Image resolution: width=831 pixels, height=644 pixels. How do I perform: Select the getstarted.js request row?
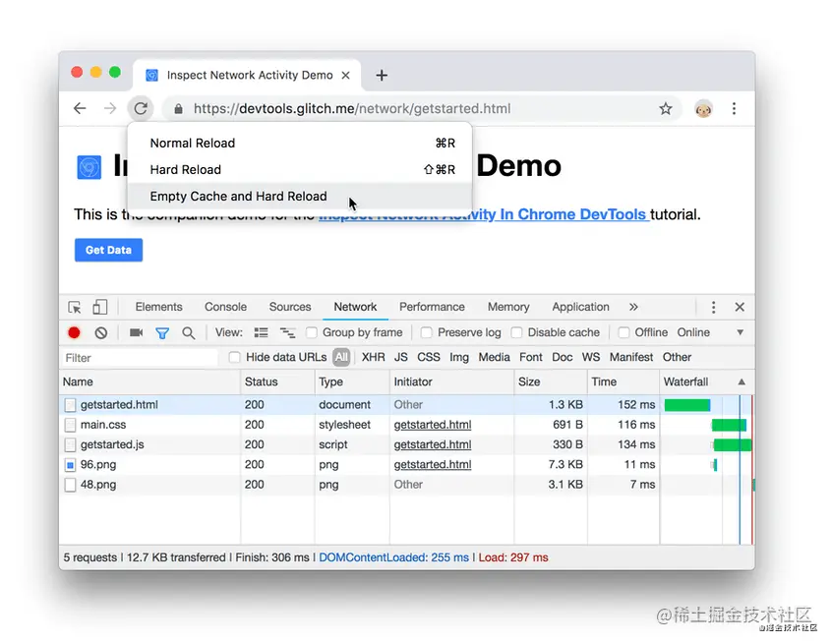click(406, 444)
